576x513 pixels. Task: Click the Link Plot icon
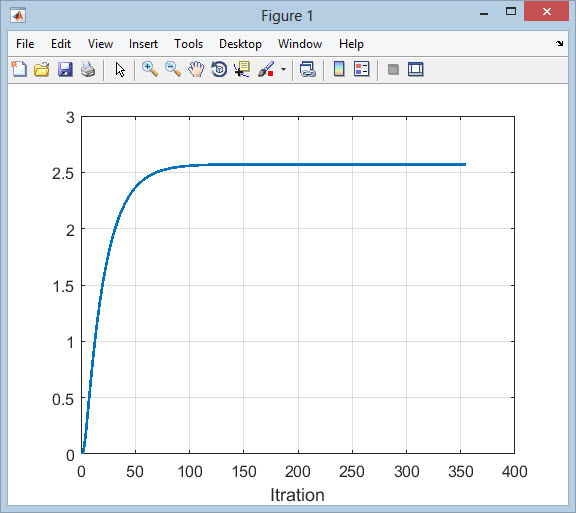(307, 69)
